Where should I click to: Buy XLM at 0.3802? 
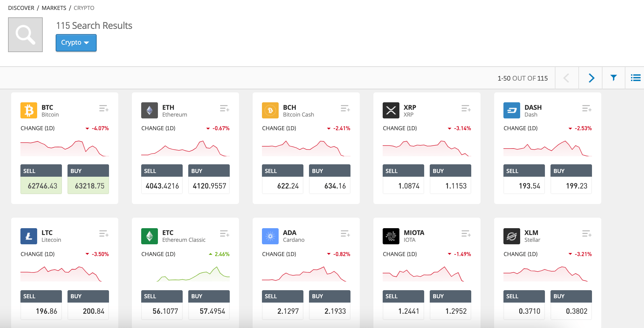point(571,305)
